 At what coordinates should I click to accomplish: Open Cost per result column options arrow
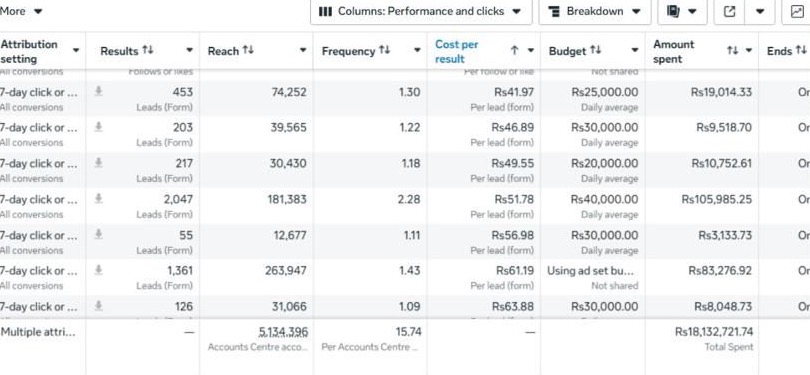[x=531, y=51]
